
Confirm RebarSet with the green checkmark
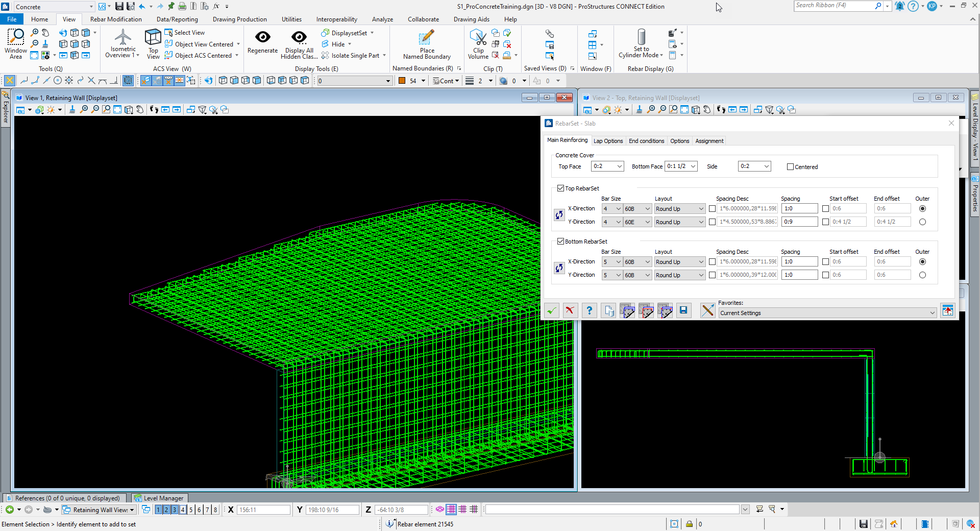click(551, 310)
